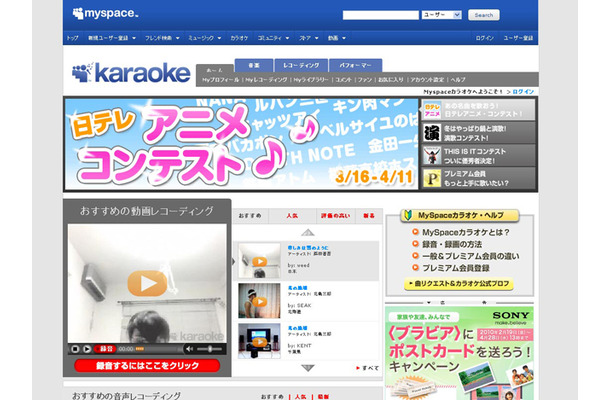Adjust the player volume slider
The width and height of the screenshot is (610, 400).
click(210, 349)
